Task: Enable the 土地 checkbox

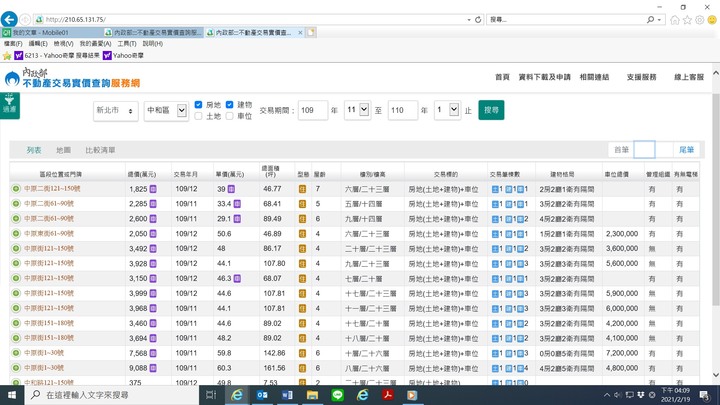Action: click(x=198, y=116)
